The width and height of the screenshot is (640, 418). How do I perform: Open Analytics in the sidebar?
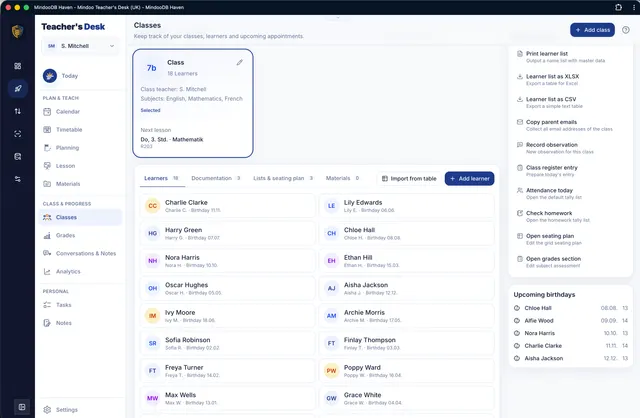tap(80, 271)
